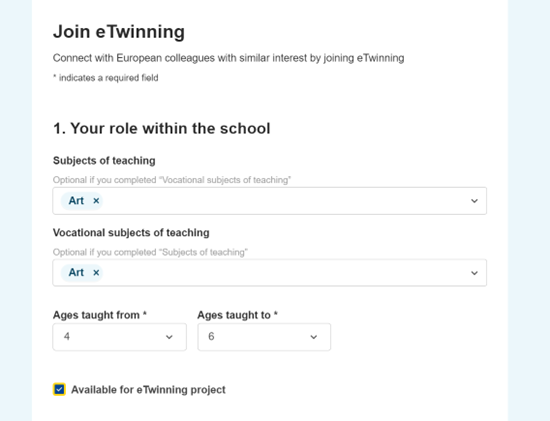Click the Join eTwinning heading
This screenshot has width=550, height=421.
point(119,32)
